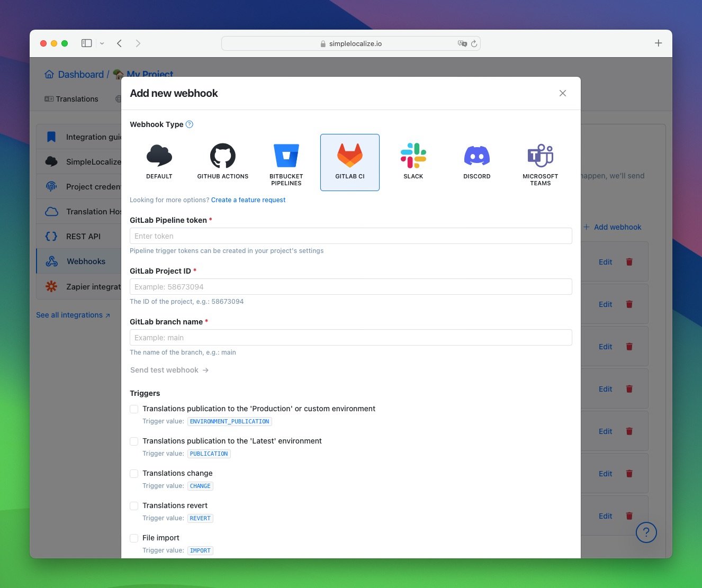
Task: Select the Default webhook type
Action: (x=159, y=162)
